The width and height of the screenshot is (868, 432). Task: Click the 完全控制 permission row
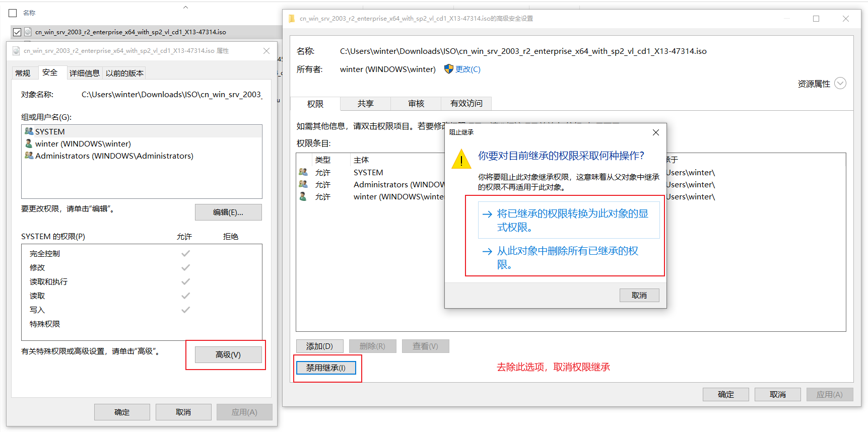[142, 254]
